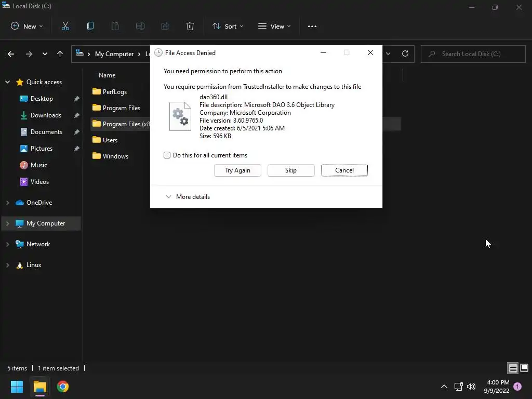Open the Windows Start button
The height and width of the screenshot is (399, 532).
[17, 387]
